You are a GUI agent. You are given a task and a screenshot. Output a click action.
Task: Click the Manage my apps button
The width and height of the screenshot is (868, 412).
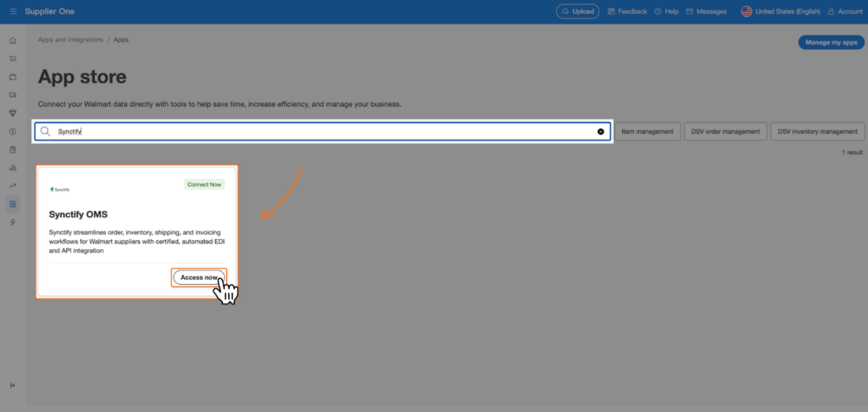point(831,42)
